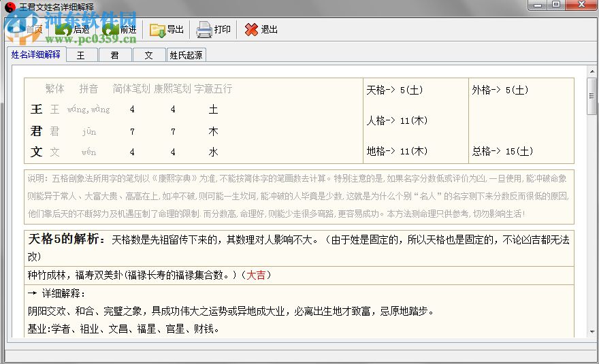The image size is (599, 364).
Task: Click the pinyin 'jūn' cell
Action: [89, 132]
